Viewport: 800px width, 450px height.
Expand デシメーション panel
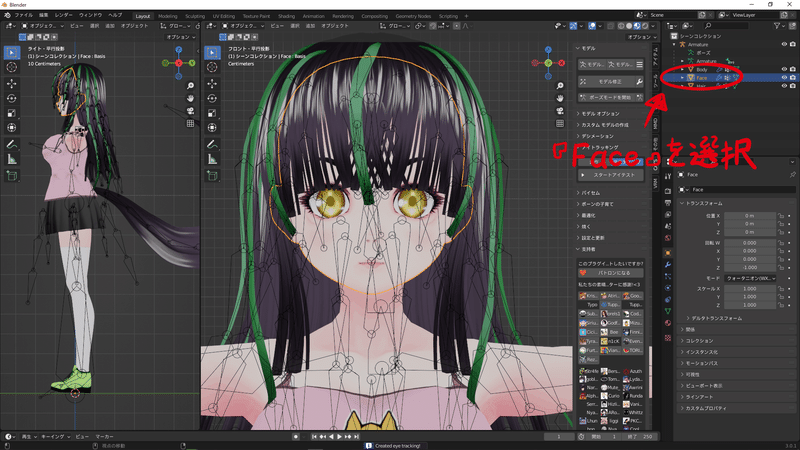595,136
